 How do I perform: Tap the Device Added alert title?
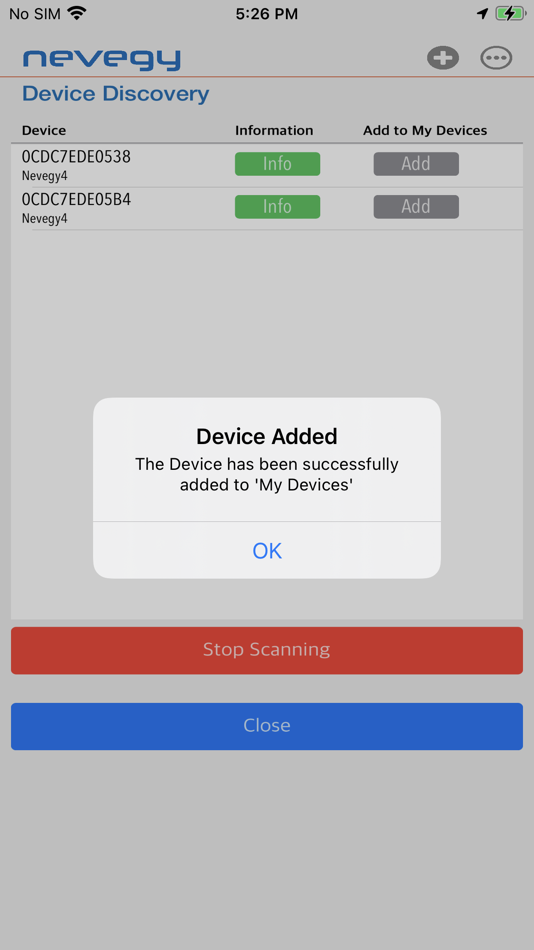coord(267,436)
